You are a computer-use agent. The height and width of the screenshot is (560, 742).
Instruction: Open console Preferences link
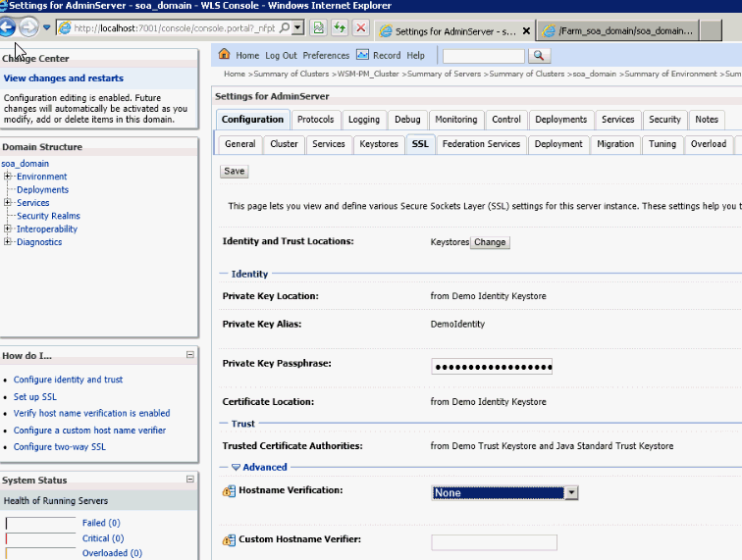tap(326, 55)
